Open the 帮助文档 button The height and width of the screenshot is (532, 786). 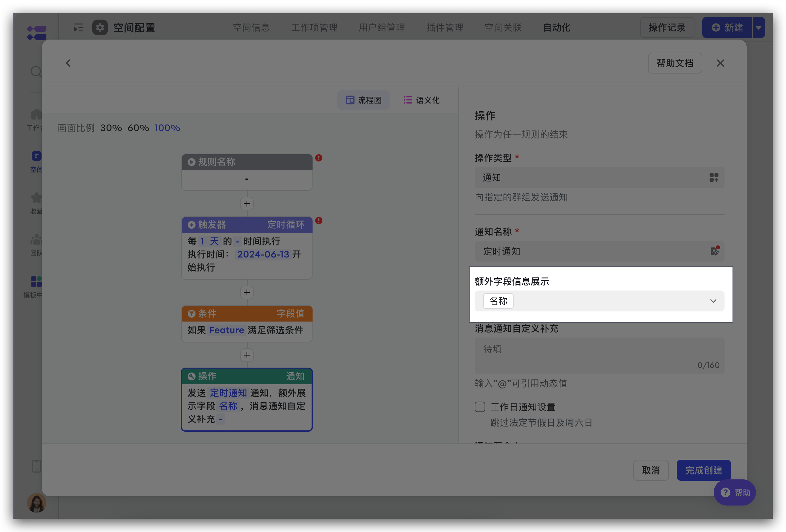[x=675, y=63]
